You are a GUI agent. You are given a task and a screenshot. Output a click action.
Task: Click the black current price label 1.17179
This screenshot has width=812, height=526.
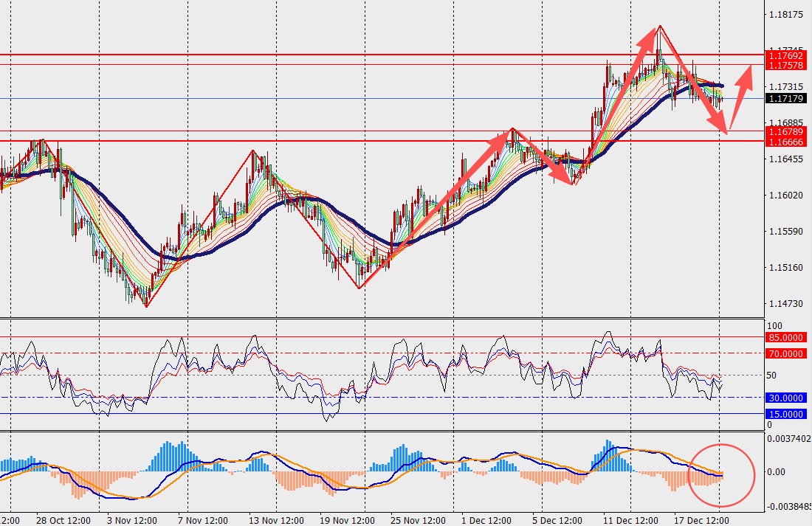785,98
